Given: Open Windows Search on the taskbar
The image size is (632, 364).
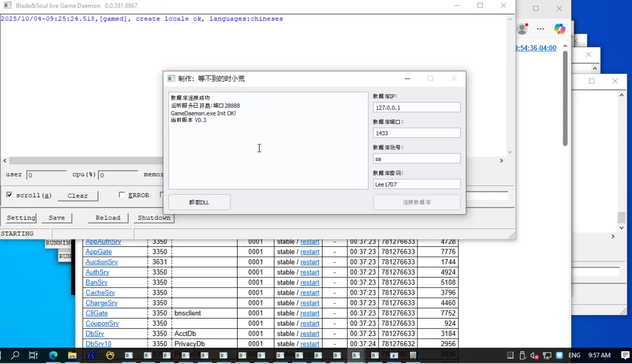Looking at the screenshot, I should click(15, 356).
